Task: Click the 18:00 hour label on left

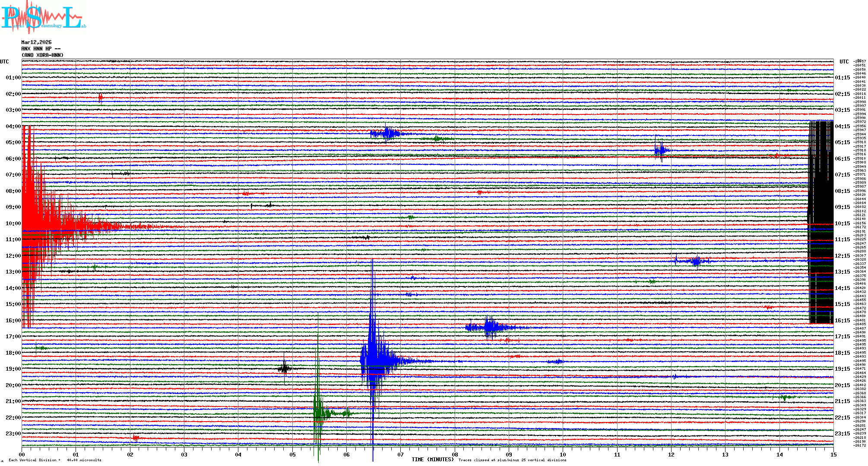Action: pos(13,353)
